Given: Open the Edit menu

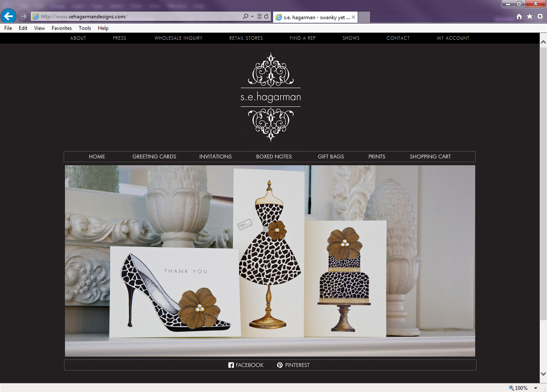Looking at the screenshot, I should click(x=23, y=28).
